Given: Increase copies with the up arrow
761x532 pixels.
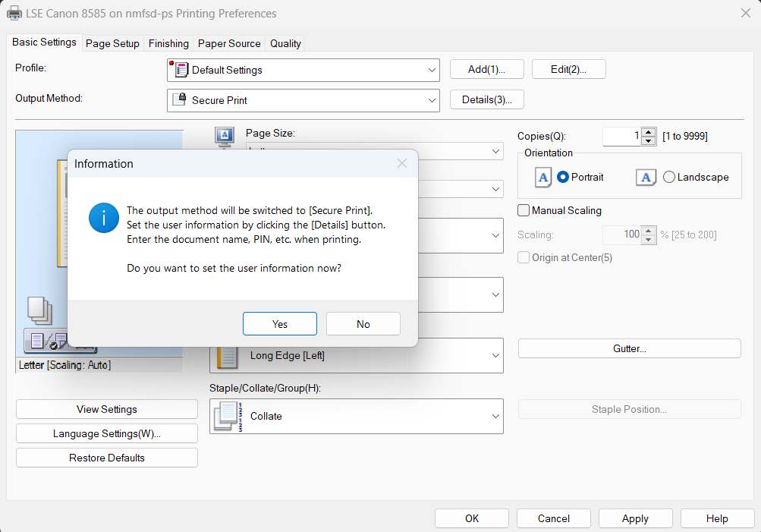Looking at the screenshot, I should tap(649, 132).
